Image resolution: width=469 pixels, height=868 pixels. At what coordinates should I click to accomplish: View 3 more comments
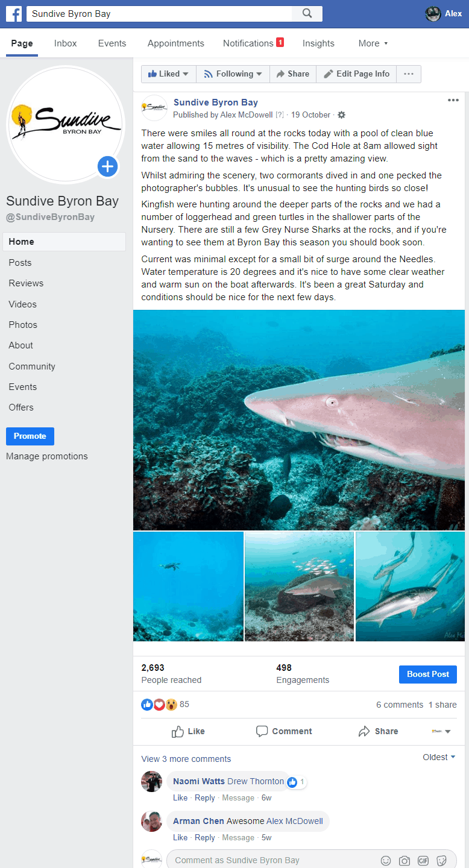[186, 759]
